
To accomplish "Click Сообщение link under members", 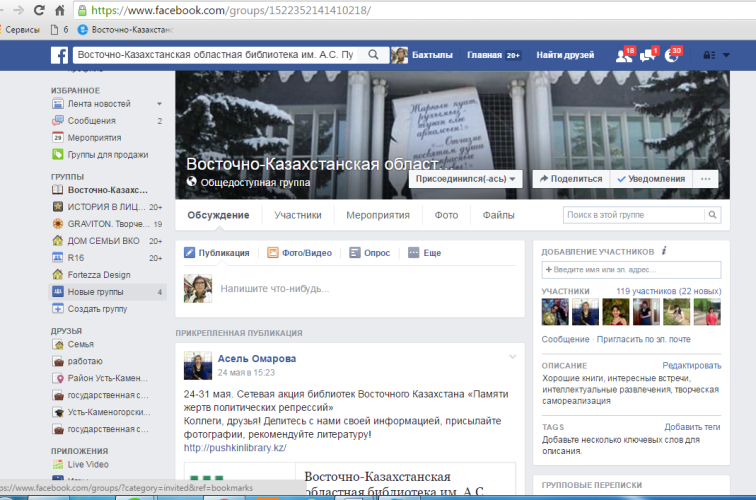I will (565, 339).
